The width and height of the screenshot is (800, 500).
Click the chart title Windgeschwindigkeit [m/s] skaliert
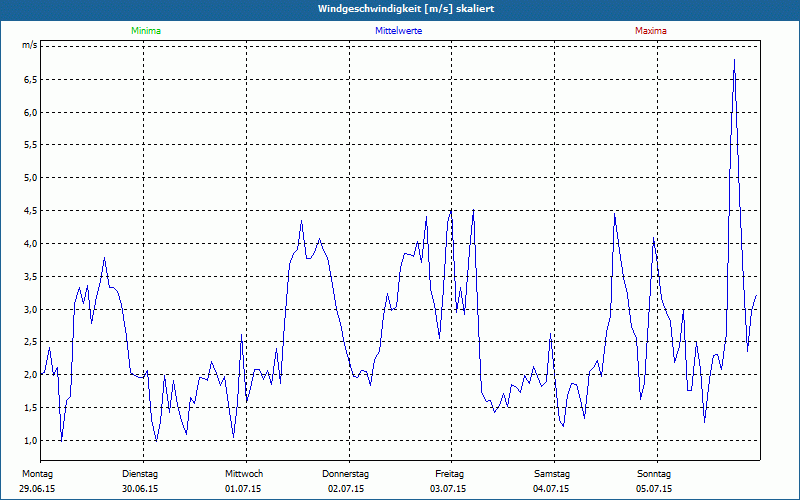pos(406,9)
